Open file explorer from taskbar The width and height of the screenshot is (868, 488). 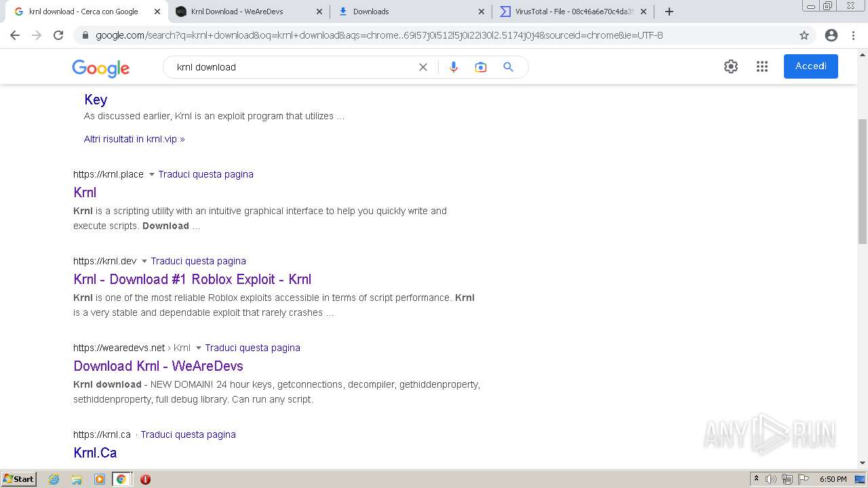point(77,479)
